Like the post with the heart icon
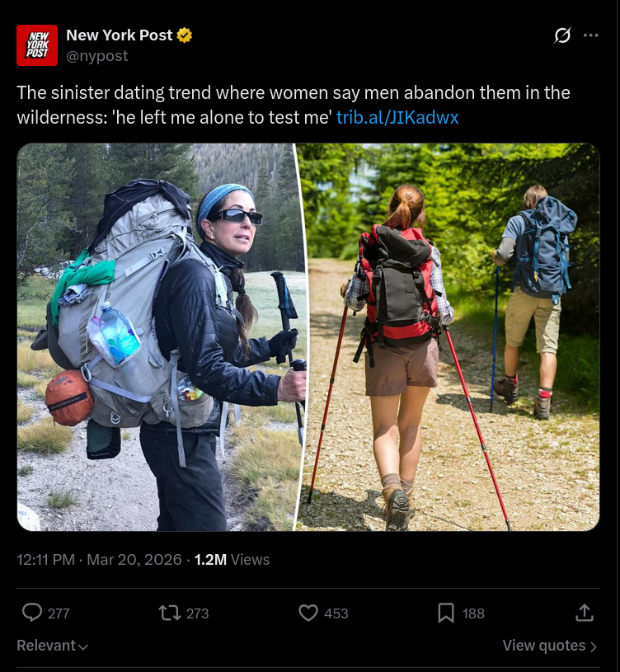The width and height of the screenshot is (620, 672). (x=308, y=613)
